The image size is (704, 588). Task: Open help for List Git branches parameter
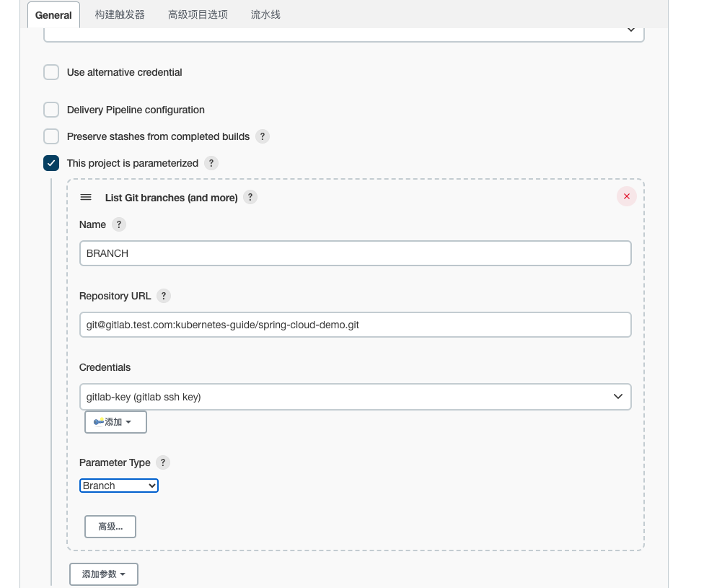pos(250,197)
